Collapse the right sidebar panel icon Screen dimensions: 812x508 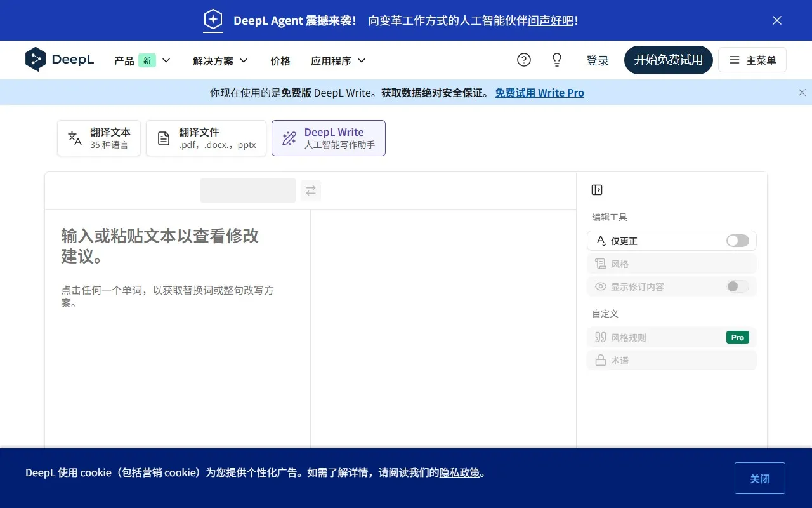[x=596, y=190]
